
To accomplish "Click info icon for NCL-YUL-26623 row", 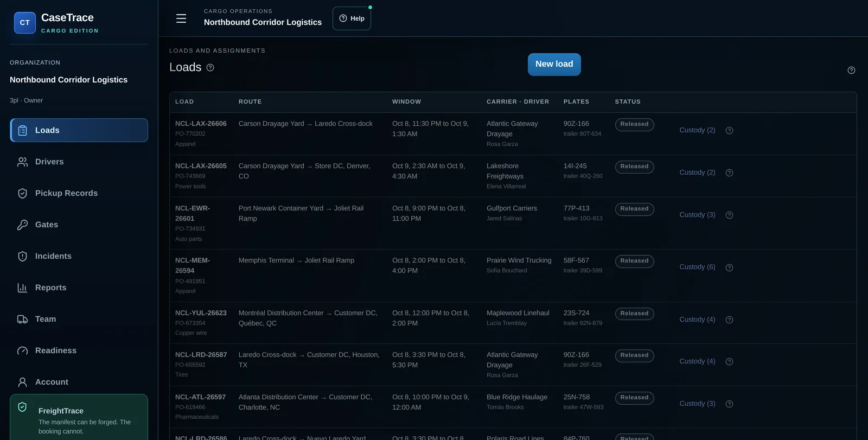I will pos(729,320).
